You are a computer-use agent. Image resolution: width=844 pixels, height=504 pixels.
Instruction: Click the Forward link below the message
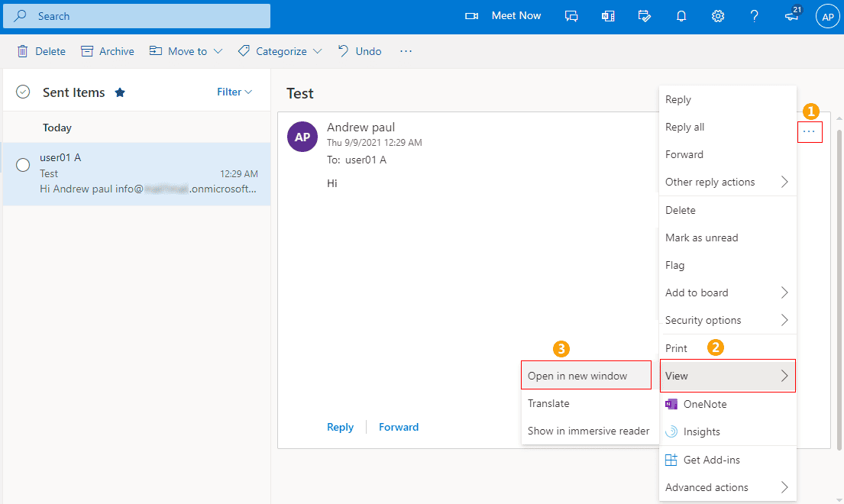tap(399, 427)
